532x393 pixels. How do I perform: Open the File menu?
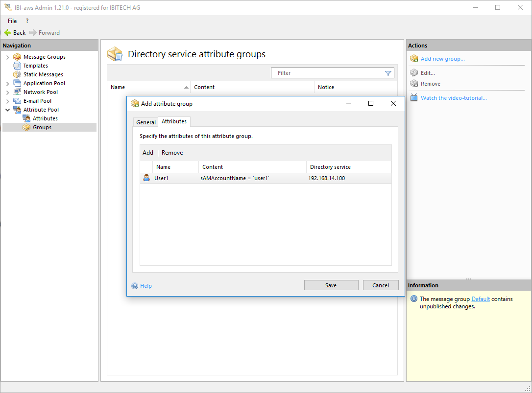click(12, 21)
